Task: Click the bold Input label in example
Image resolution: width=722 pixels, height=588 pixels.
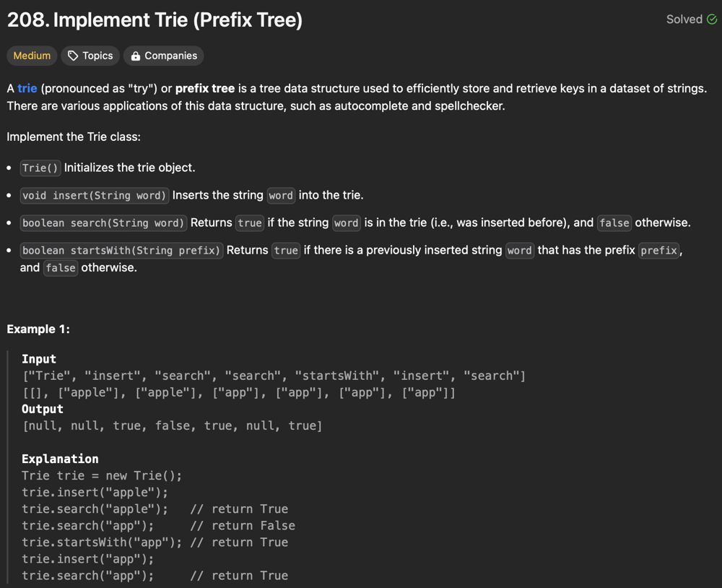Action: (39, 359)
